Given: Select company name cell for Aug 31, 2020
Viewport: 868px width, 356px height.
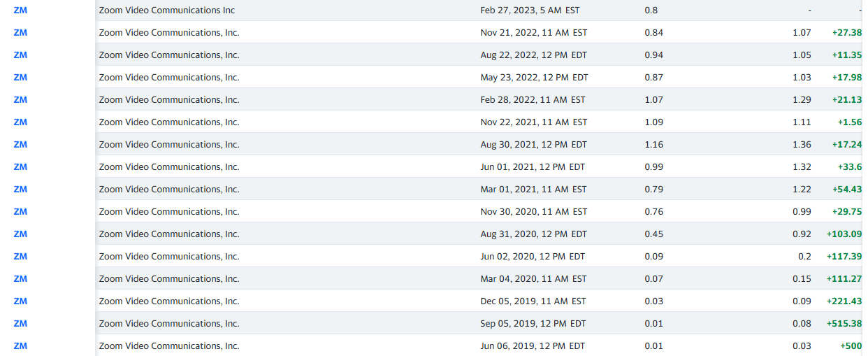Looking at the screenshot, I should [x=169, y=234].
